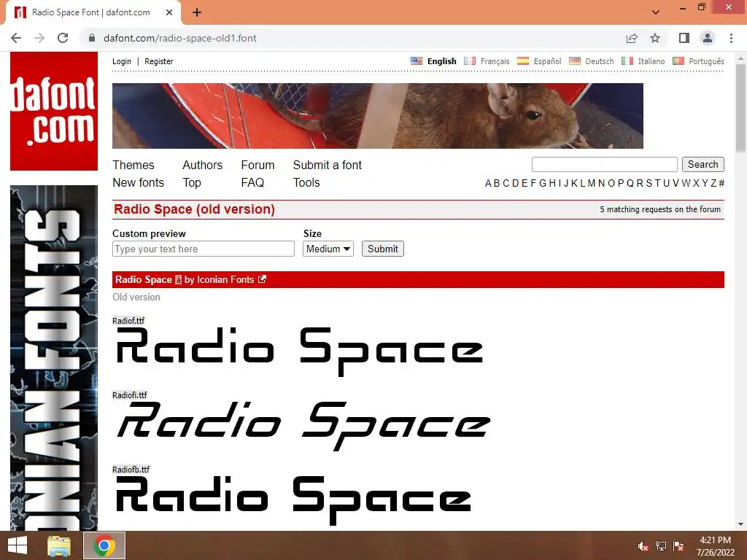This screenshot has width=747, height=560.
Task: Open the FAQ page
Action: (x=252, y=183)
